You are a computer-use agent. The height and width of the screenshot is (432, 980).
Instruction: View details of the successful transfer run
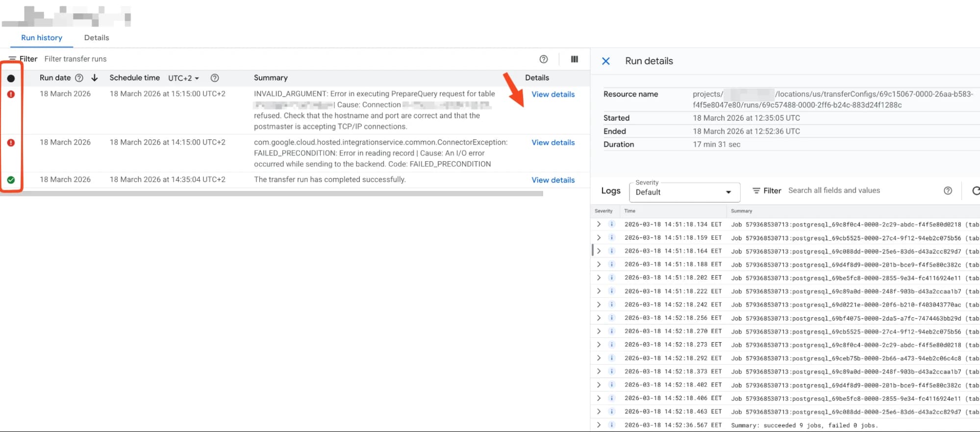(x=553, y=180)
